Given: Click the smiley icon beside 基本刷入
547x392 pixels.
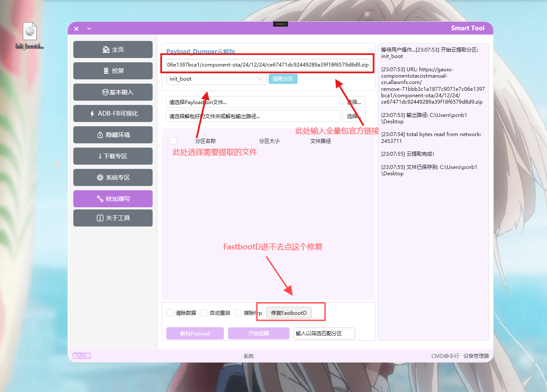Looking at the screenshot, I should (105, 92).
